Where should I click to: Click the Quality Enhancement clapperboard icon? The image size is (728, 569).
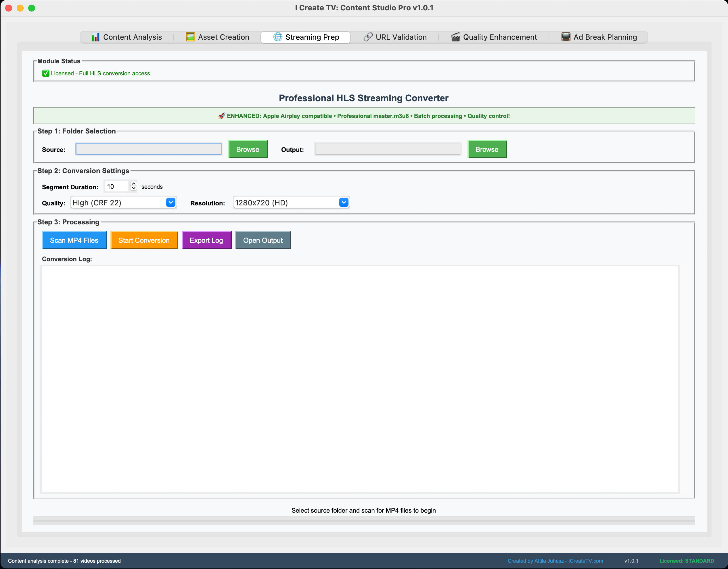point(455,37)
